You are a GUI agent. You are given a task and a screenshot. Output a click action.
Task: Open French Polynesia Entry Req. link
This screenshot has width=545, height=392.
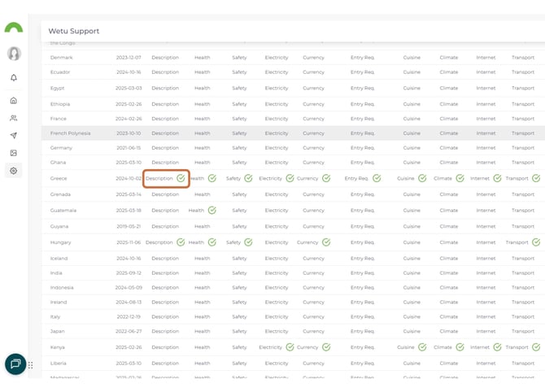click(363, 133)
